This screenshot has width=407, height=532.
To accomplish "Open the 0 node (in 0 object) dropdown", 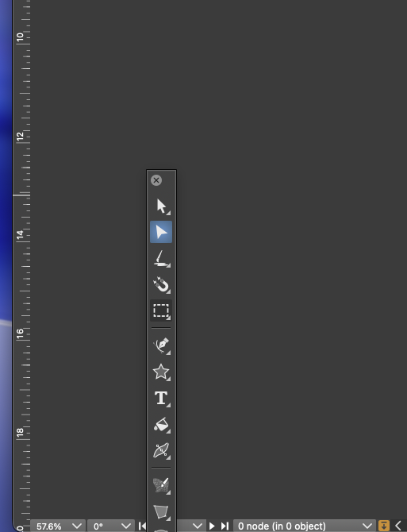I will pos(367,526).
